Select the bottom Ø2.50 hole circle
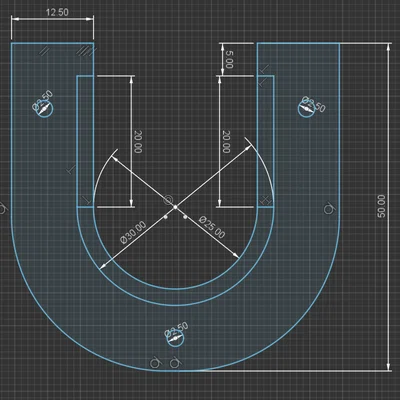Screen dimensions: 400x400 tap(175, 338)
